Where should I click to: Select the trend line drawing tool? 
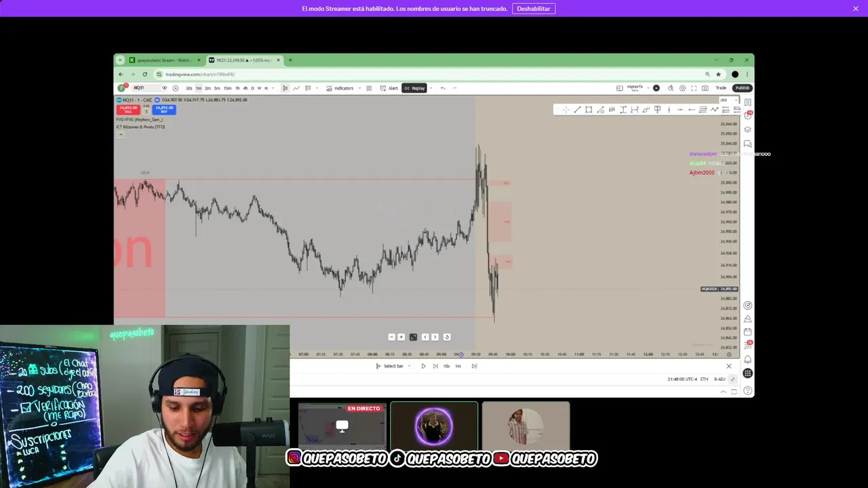tap(577, 110)
